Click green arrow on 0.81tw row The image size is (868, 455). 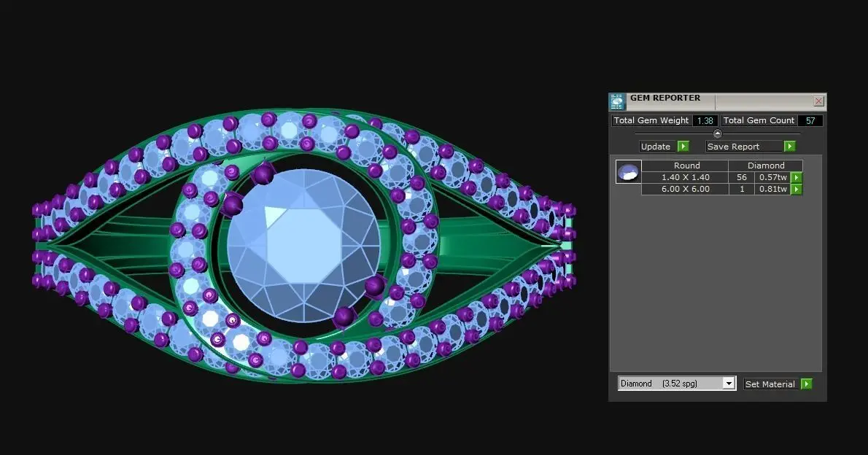tap(796, 190)
